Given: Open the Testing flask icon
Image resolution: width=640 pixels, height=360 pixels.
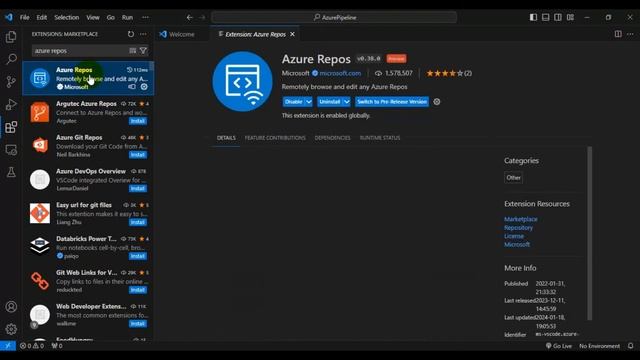Looking at the screenshot, I should tap(11, 172).
